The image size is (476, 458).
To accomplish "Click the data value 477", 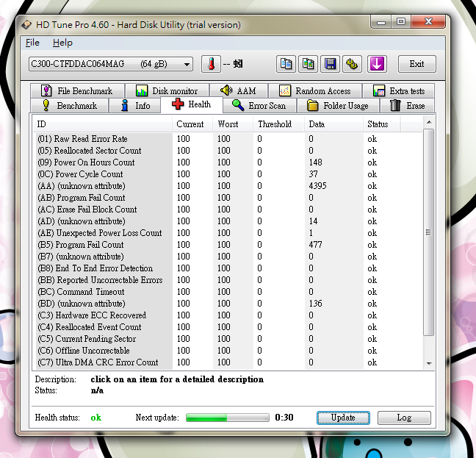I will pyautogui.click(x=315, y=245).
